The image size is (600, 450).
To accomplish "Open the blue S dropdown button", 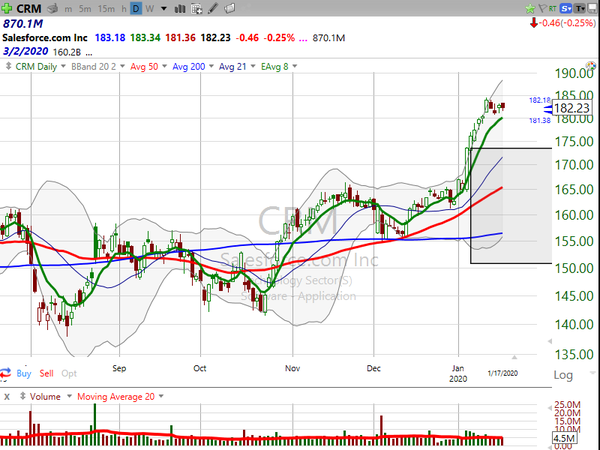I will pos(566,8).
